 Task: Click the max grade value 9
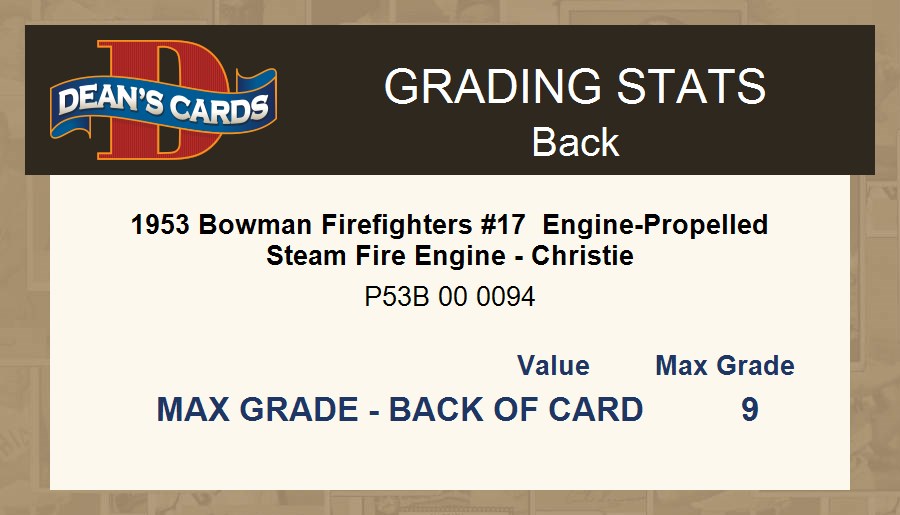pos(750,410)
